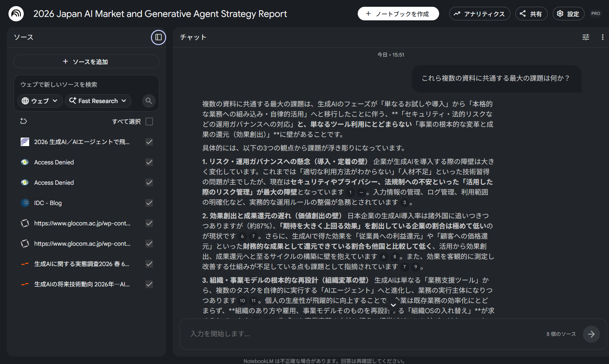This screenshot has width=609, height=364.
Task: Focus the chat input field
Action: [363, 334]
